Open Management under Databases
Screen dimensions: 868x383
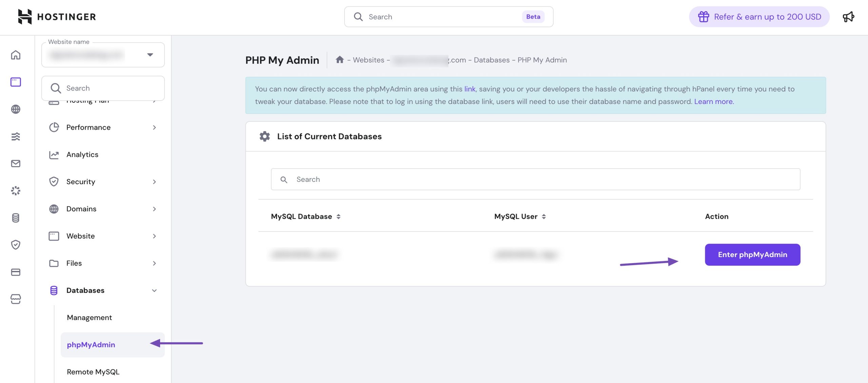click(x=89, y=318)
